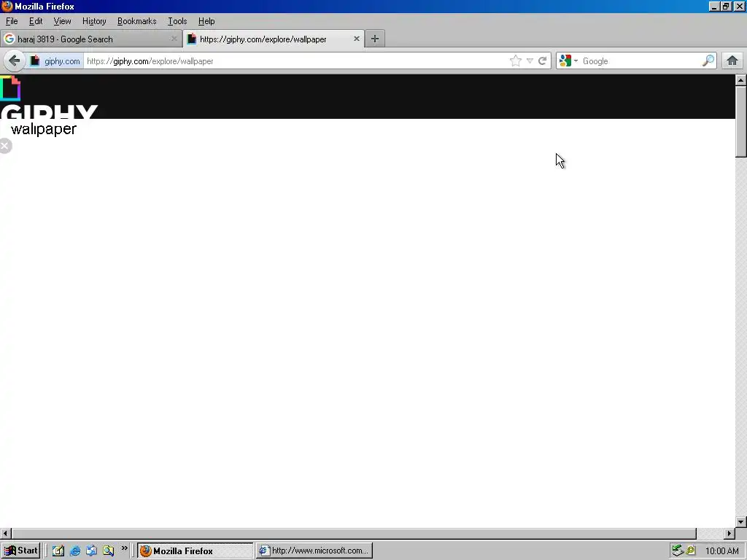Open a new tab with the plus button
The image size is (747, 560).
click(x=375, y=39)
